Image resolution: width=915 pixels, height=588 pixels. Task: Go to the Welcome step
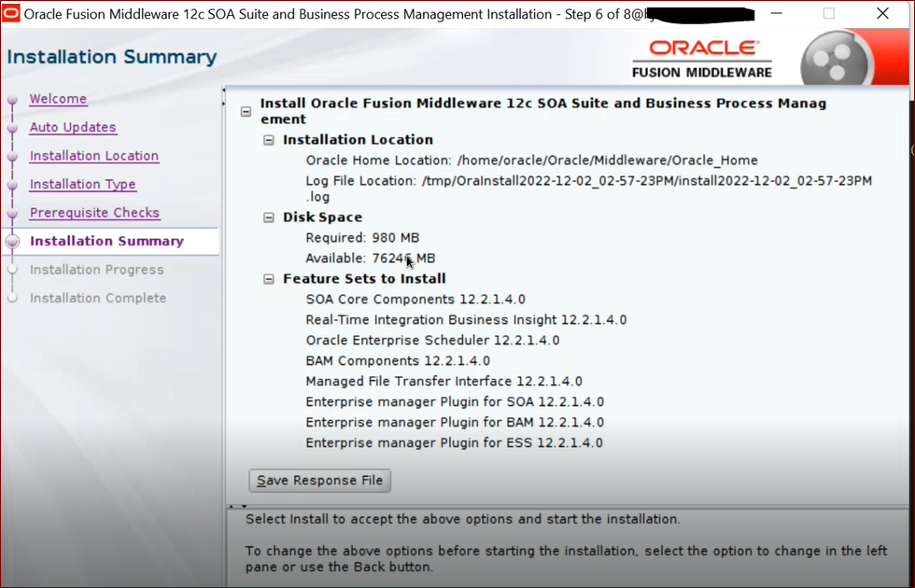coord(58,99)
